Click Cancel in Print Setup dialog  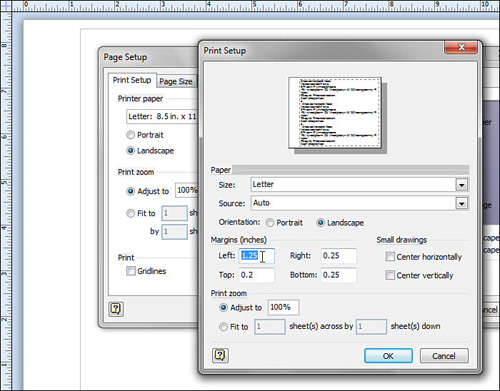(x=444, y=356)
